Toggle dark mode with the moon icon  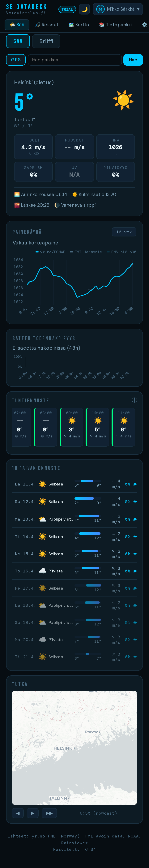tap(84, 9)
